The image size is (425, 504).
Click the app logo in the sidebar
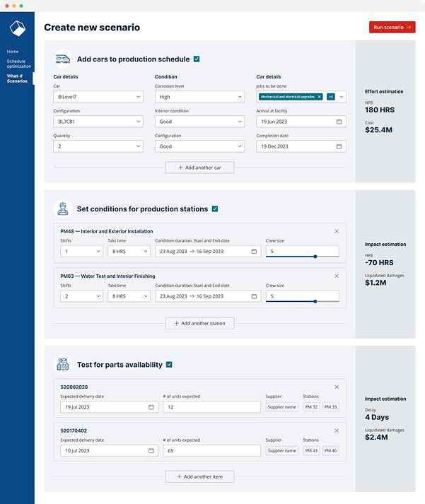tap(18, 28)
